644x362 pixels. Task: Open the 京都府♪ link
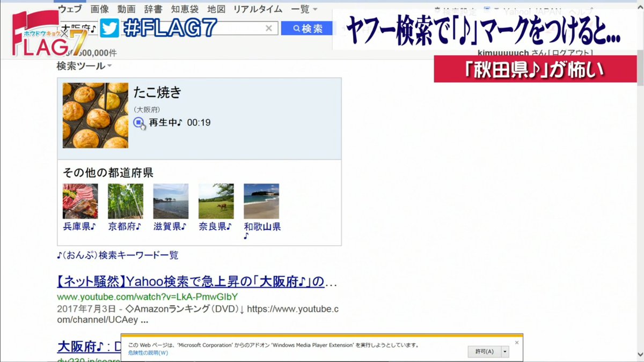[x=125, y=226]
